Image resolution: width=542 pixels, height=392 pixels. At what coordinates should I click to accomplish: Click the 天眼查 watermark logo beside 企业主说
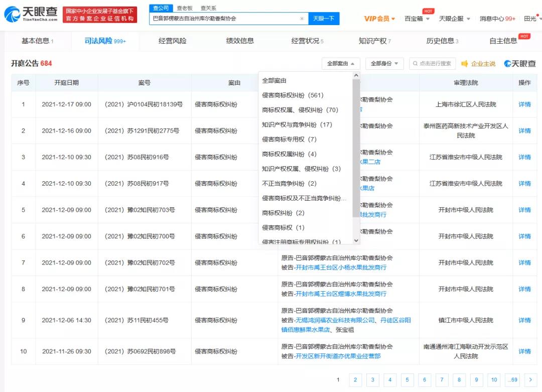click(x=520, y=64)
